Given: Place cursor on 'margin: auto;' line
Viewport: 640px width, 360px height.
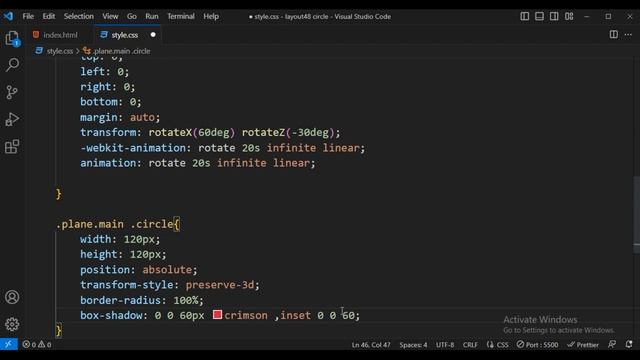Looking at the screenshot, I should (x=120, y=118).
